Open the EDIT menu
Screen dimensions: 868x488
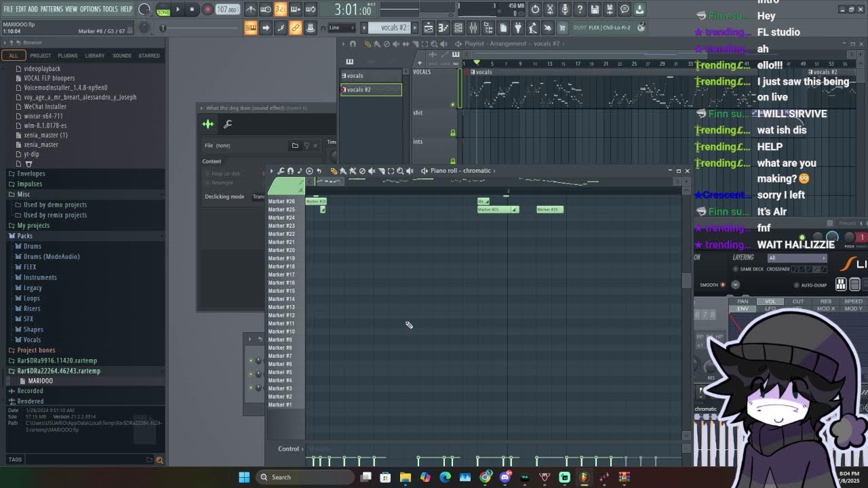(21, 9)
